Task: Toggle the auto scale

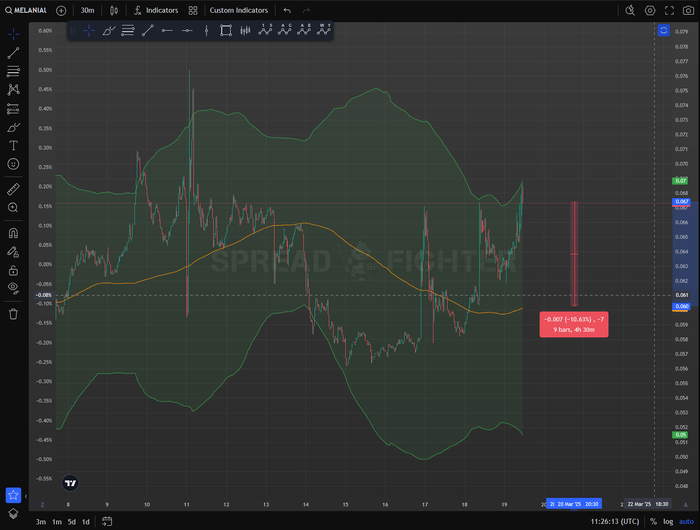Action: (686, 522)
